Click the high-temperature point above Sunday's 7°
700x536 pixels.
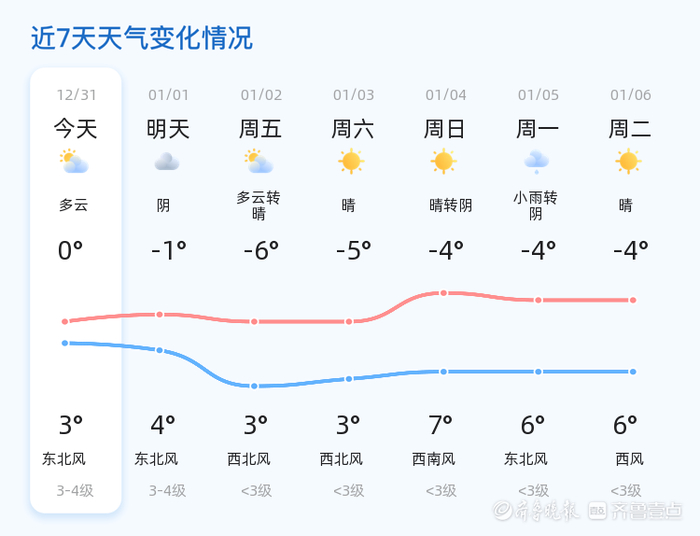[443, 293]
